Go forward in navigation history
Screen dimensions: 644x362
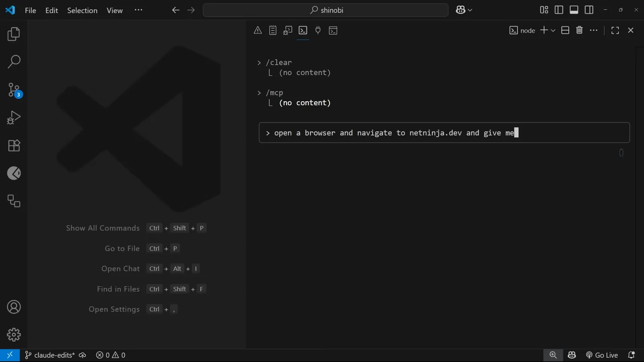pyautogui.click(x=191, y=10)
